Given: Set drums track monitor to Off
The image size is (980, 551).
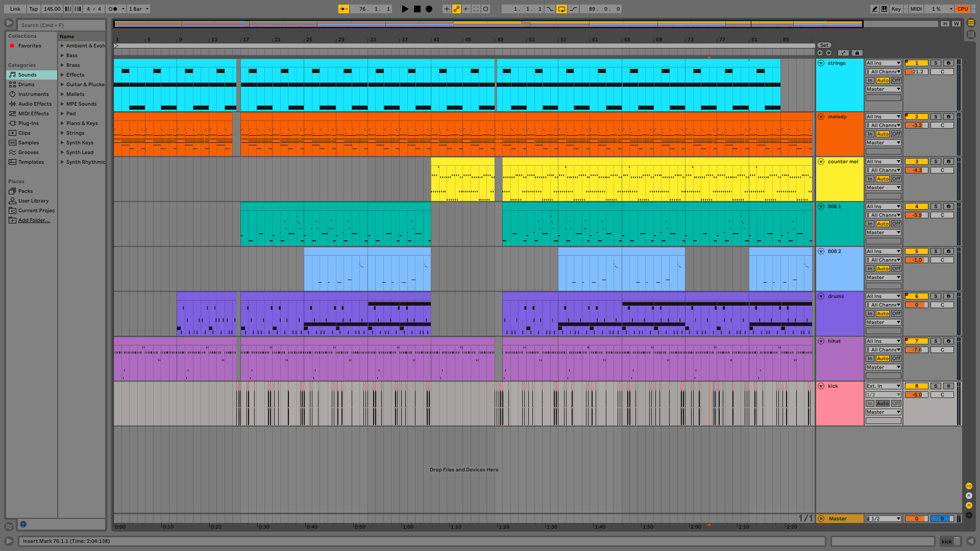Looking at the screenshot, I should [x=896, y=314].
